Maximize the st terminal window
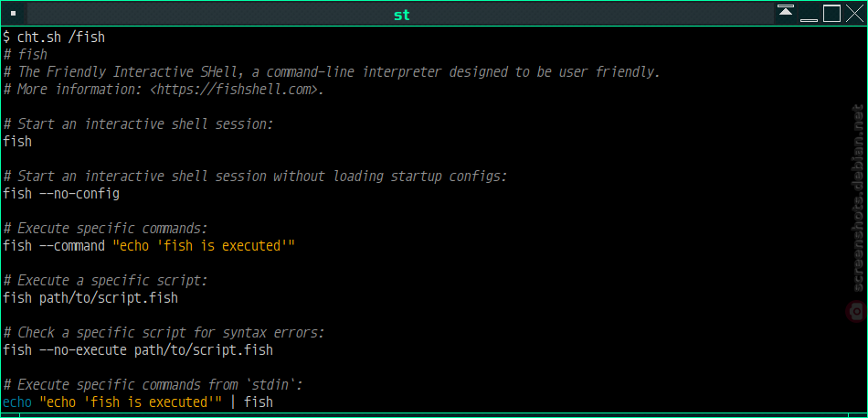Screen dimensions: 868x418 pos(831,14)
